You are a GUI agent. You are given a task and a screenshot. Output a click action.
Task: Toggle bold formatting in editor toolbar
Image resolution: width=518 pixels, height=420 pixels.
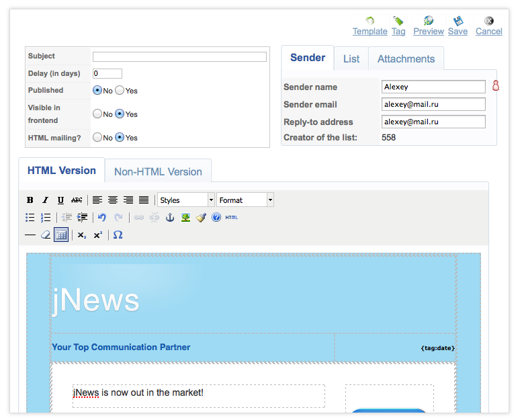[30, 200]
